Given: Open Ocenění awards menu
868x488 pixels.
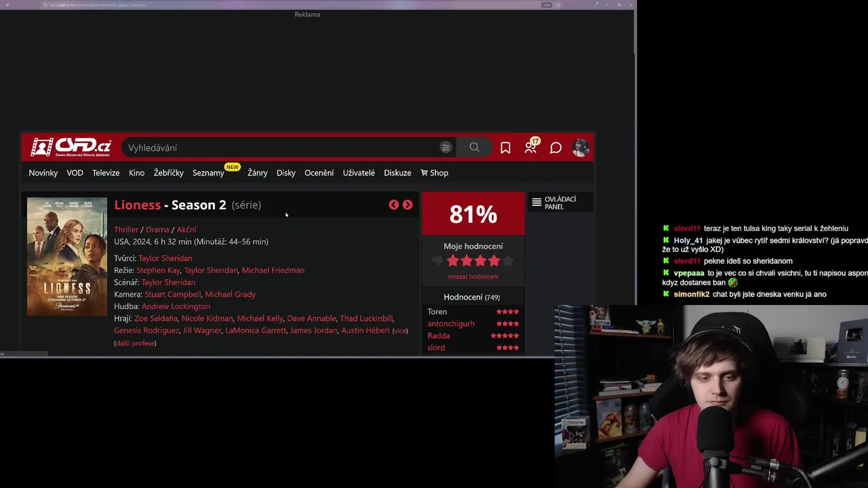Looking at the screenshot, I should [319, 173].
